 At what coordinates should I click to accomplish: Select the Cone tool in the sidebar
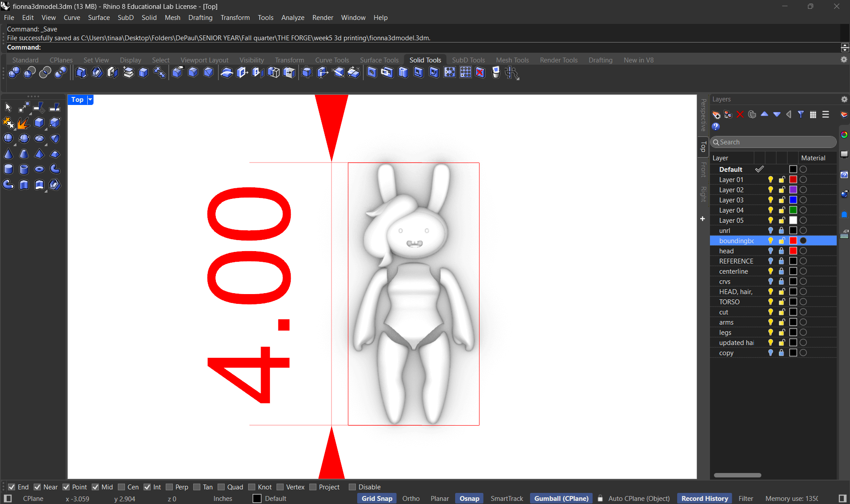[8, 154]
